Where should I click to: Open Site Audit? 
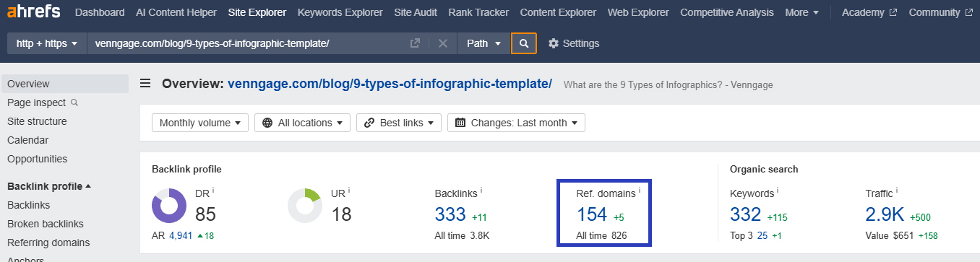click(x=416, y=12)
